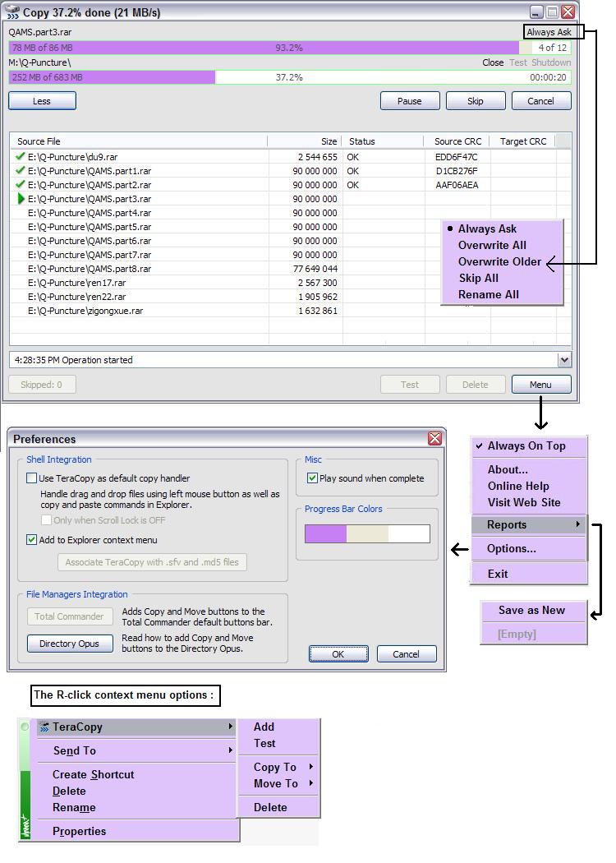This screenshot has height=863, width=616.
Task: Open the Menu button
Action: (x=540, y=384)
